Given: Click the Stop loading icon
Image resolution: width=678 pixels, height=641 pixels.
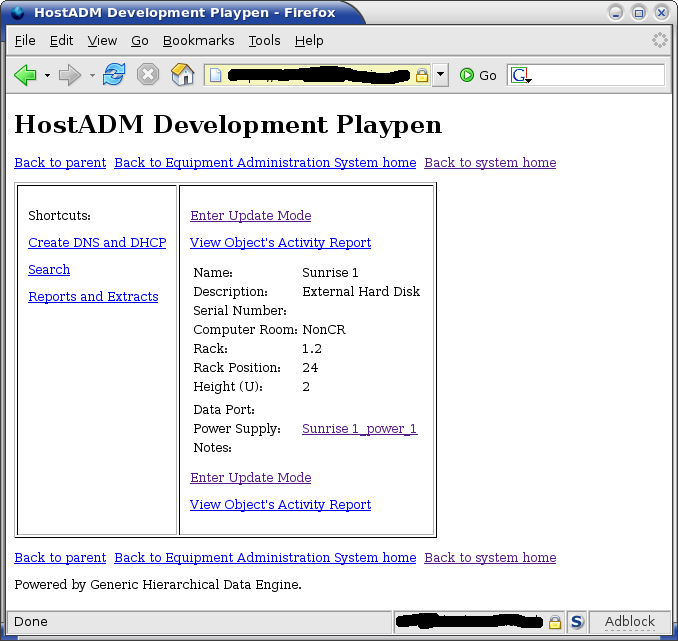Looking at the screenshot, I should click(x=148, y=75).
